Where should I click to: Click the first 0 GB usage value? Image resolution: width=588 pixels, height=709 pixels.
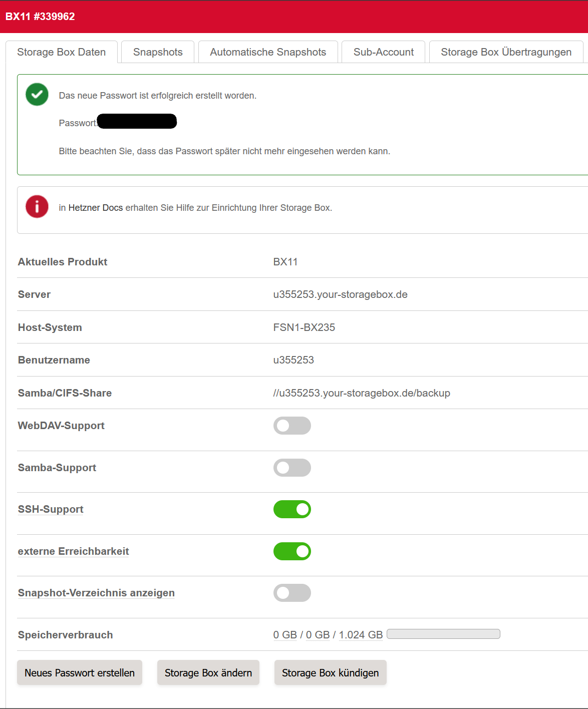[x=285, y=635]
